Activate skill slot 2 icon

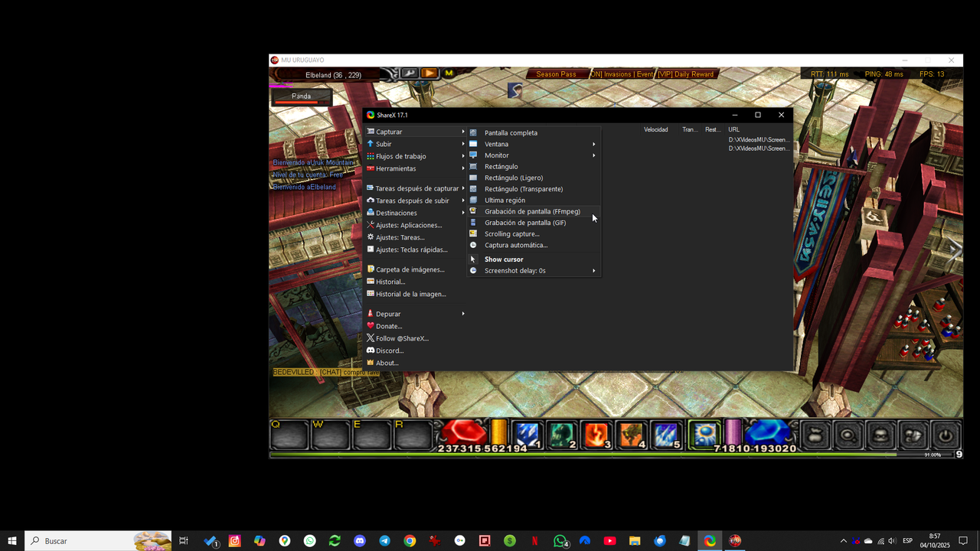pyautogui.click(x=562, y=435)
